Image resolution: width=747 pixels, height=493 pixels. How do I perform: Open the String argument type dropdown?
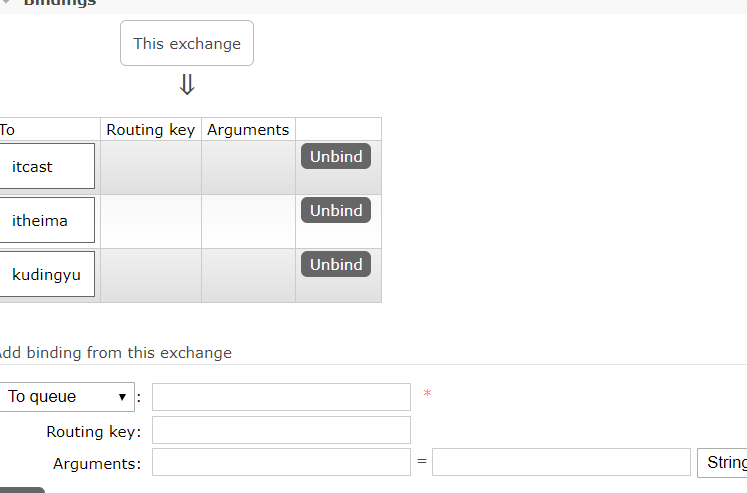point(722,463)
